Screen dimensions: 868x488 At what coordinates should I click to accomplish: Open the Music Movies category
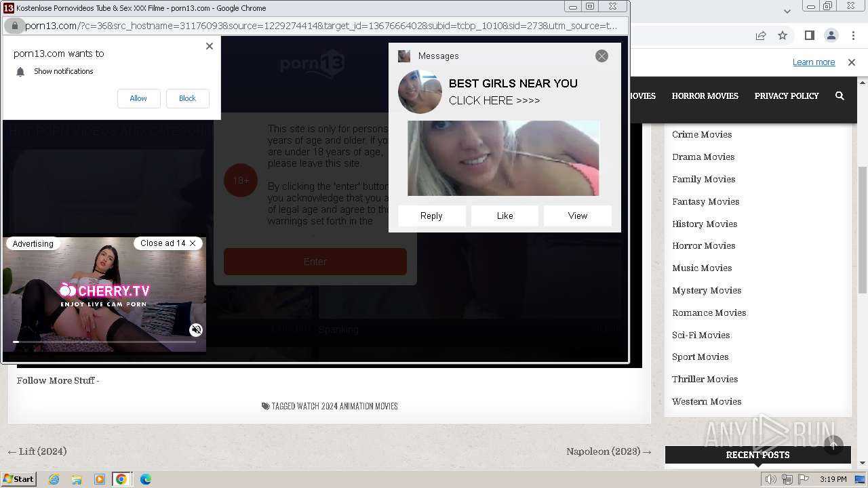(x=702, y=268)
